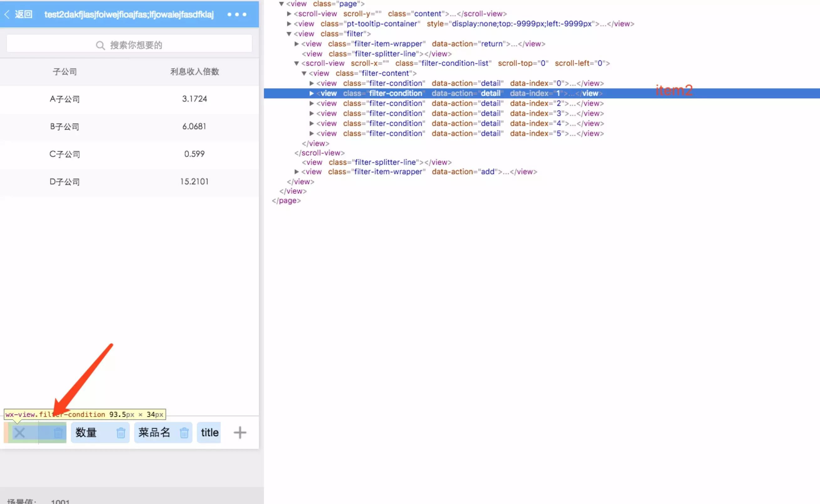Click the X icon in filter bar

[19, 433]
